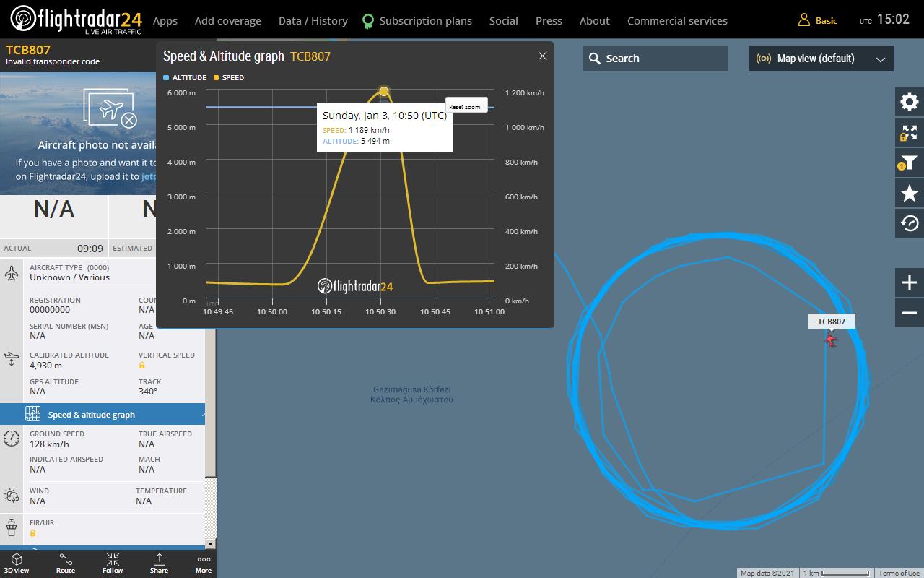This screenshot has height=578, width=924.
Task: Collapse the Speed & altitude graph section
Action: pos(103,415)
